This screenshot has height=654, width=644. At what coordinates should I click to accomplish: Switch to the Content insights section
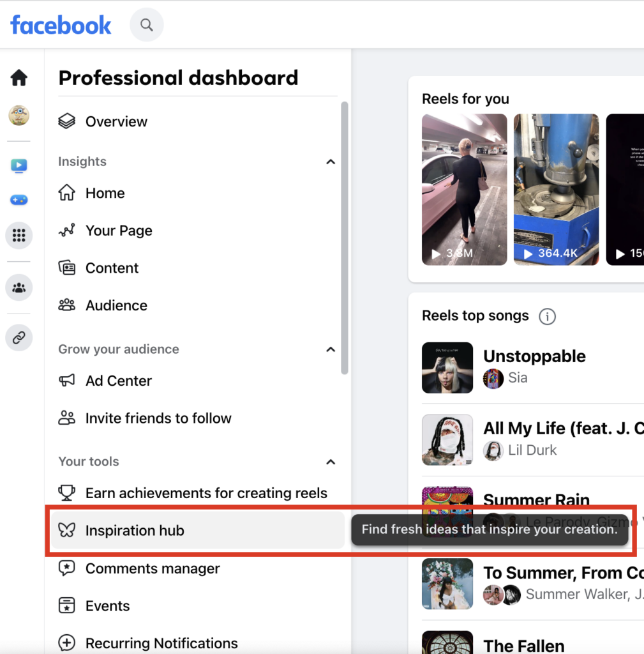click(x=112, y=268)
